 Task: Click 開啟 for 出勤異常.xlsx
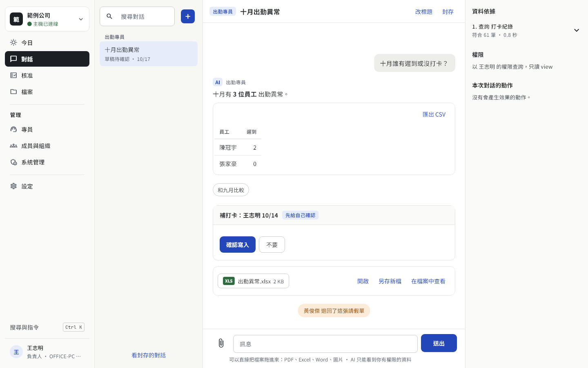tap(363, 281)
